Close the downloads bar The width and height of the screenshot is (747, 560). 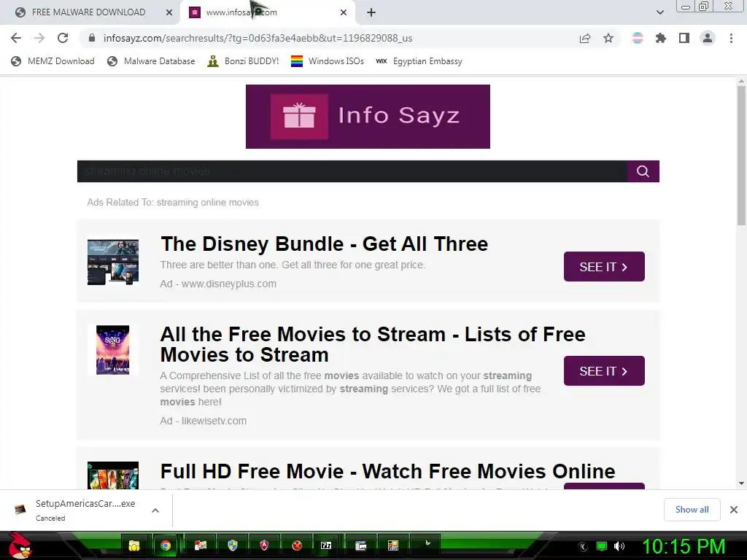(734, 510)
